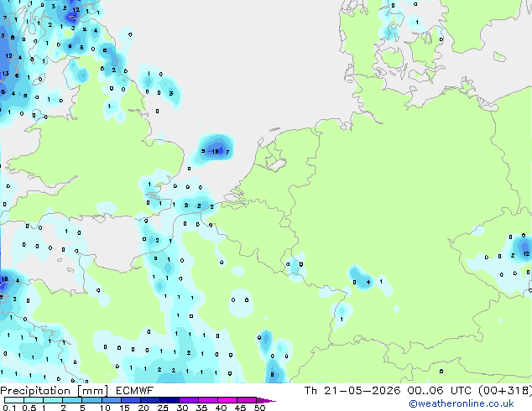This screenshot has width=532, height=411.
Task: Click the '13' value at the top-left edge
Action: tap(5, 73)
